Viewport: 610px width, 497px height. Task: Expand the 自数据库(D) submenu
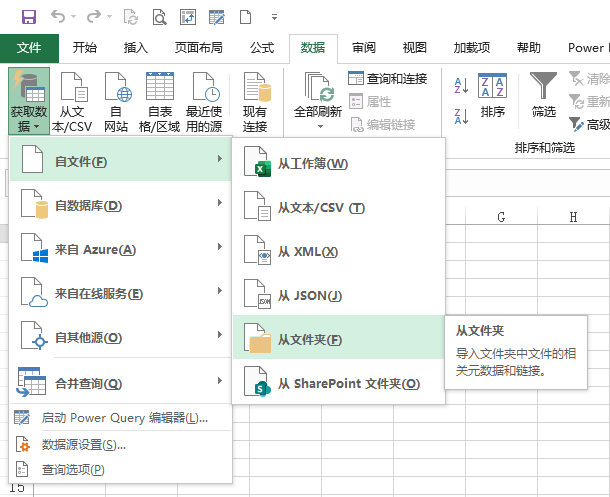coord(121,203)
